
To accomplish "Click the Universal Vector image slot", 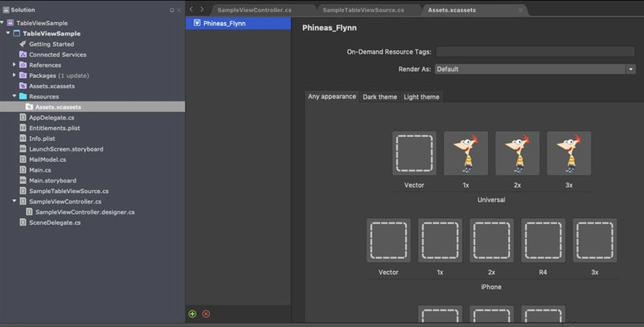I will (414, 154).
